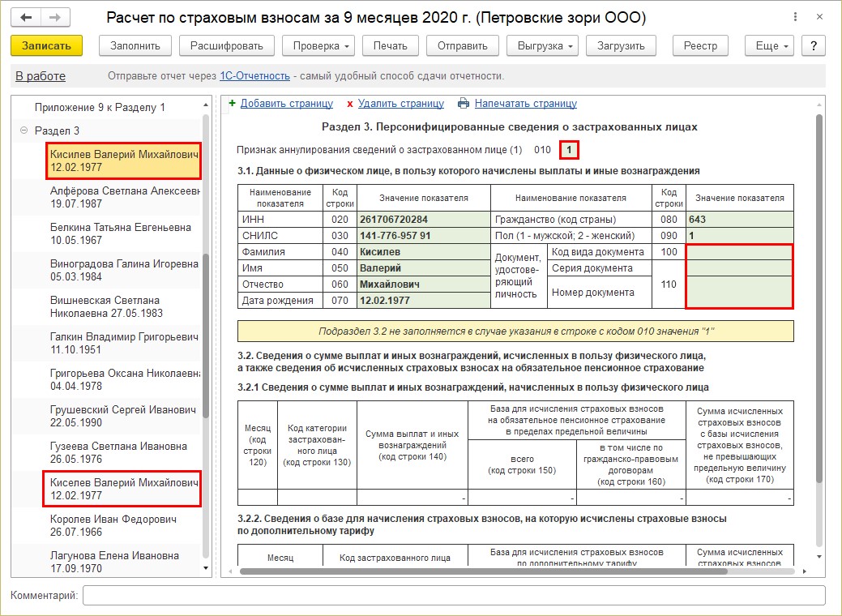This screenshot has height=616, width=842.
Task: Click the left list scroll-down arrow
Action: pyautogui.click(x=206, y=567)
